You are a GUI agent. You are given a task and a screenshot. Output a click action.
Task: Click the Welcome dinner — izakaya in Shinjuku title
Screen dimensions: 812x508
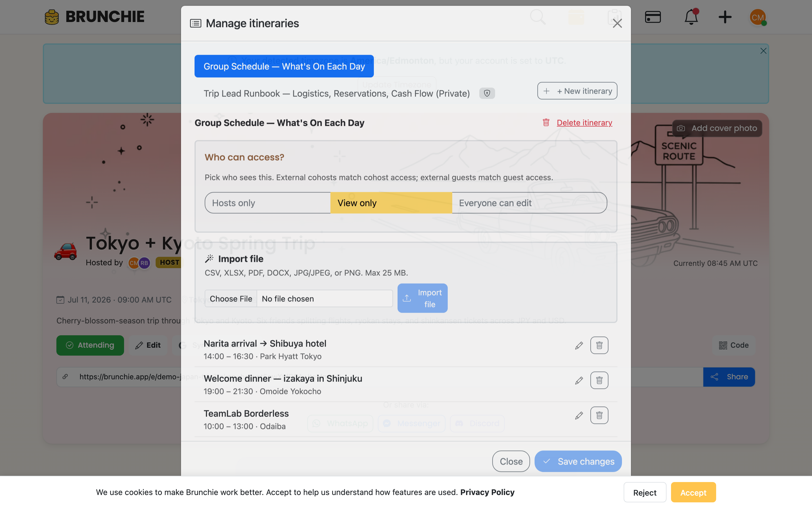pos(283,378)
